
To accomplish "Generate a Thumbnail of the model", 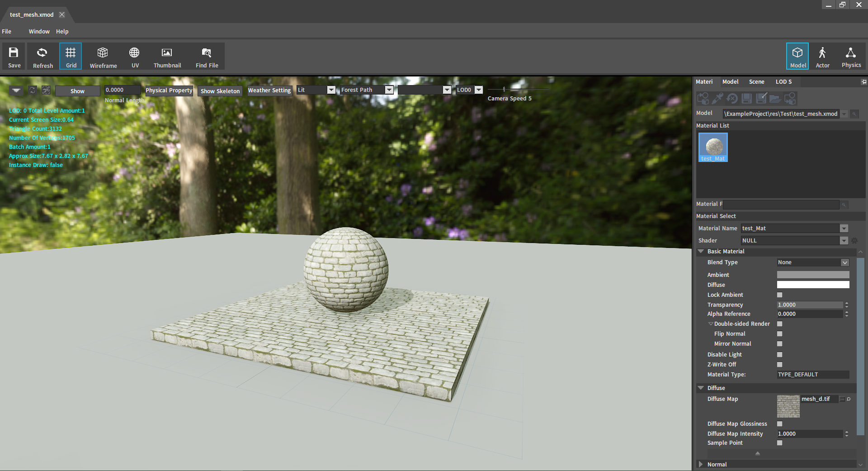I will click(x=167, y=57).
